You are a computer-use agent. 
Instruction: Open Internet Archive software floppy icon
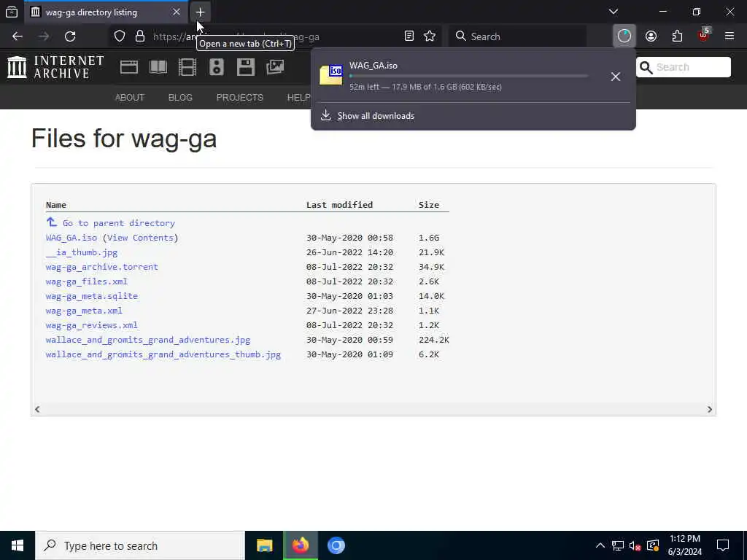[x=246, y=67]
